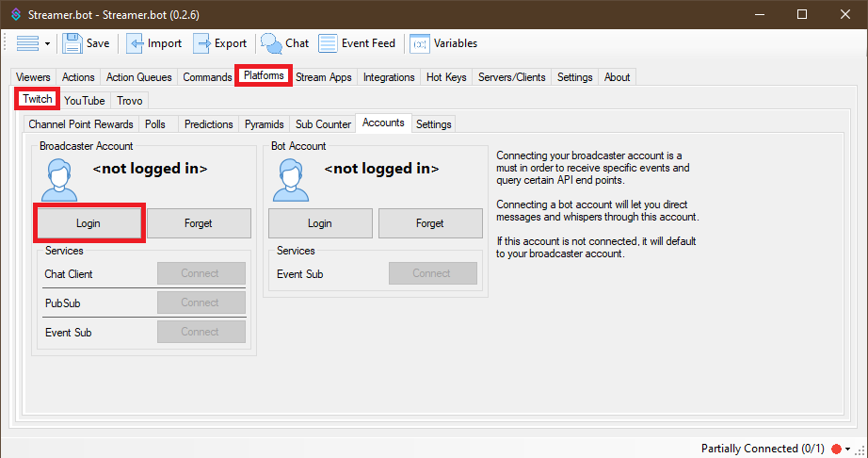
Task: Click the 'Chat Client' service label
Action: (69, 274)
